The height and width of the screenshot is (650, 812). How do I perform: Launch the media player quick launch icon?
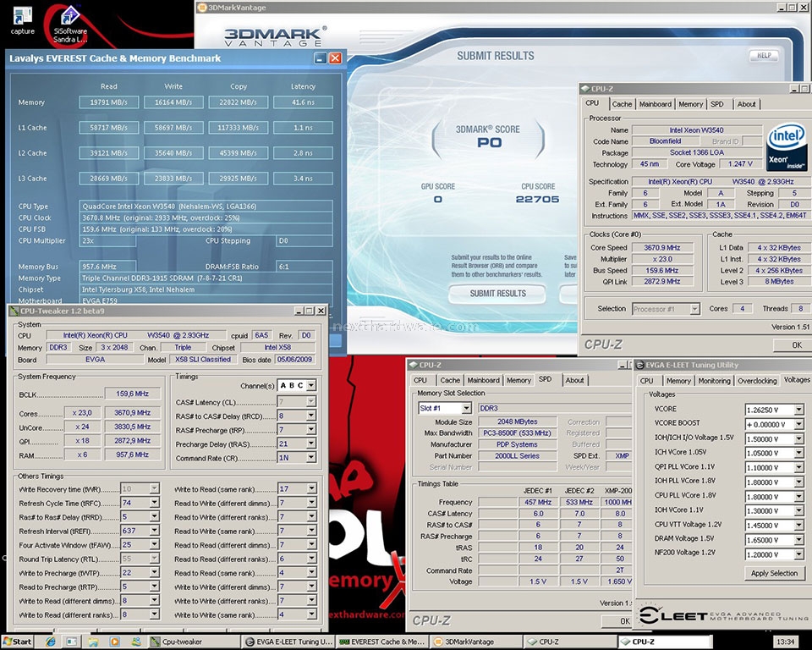[x=114, y=642]
